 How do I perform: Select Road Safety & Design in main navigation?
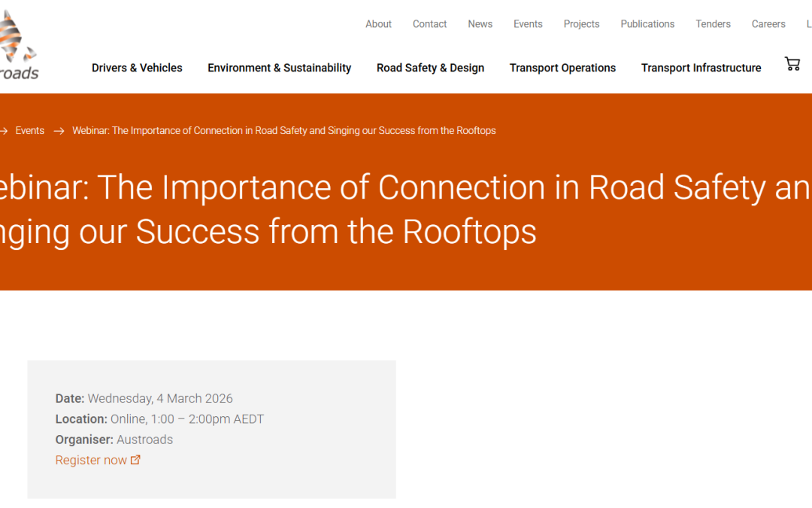(x=430, y=68)
